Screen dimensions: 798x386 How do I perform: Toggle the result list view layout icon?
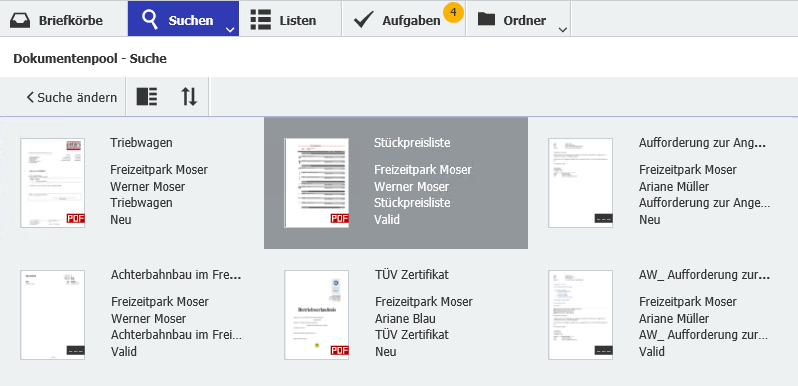[x=147, y=96]
